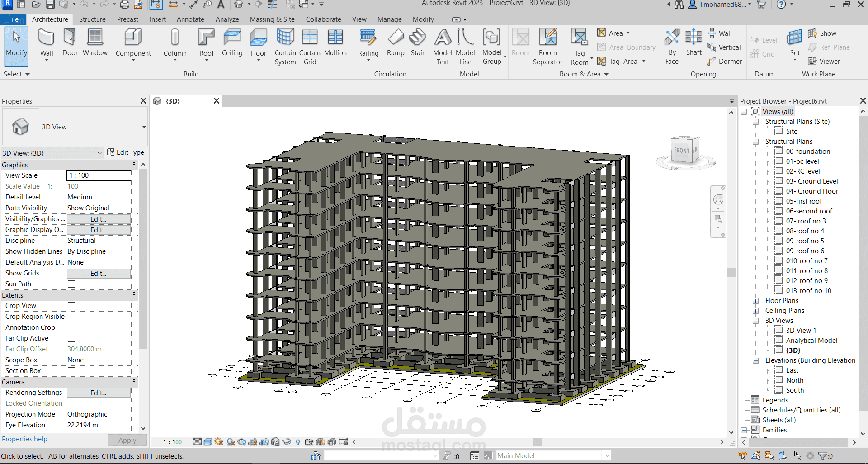
Task: Select 04- Ground Floor structural plan
Action: point(812,191)
